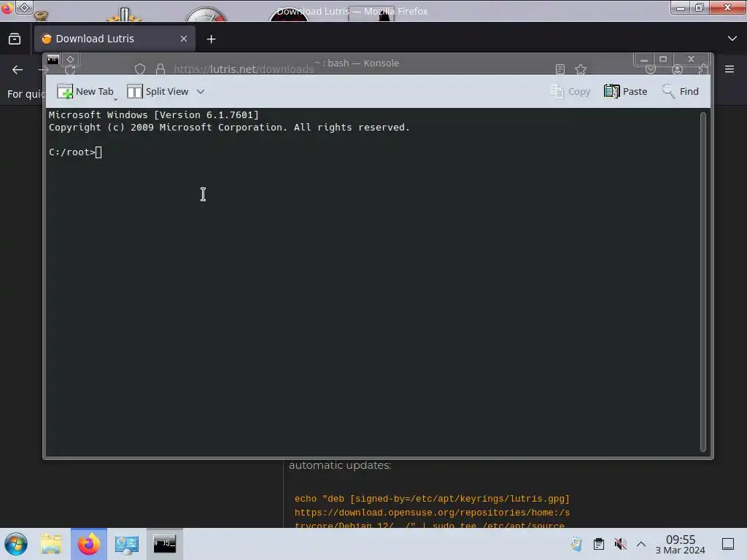
Task: Click the echo deb command text on the page
Action: pos(432,512)
